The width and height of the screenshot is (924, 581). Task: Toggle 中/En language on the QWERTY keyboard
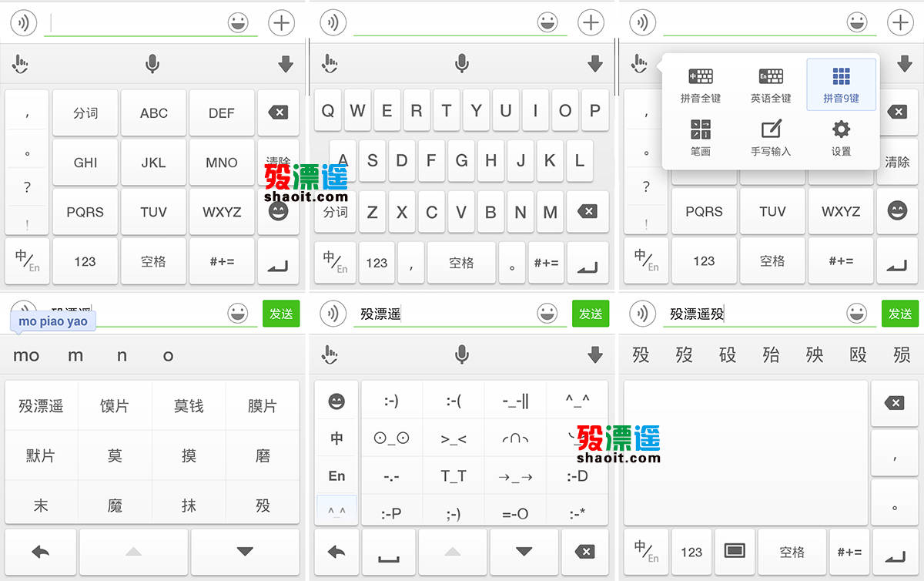335,263
